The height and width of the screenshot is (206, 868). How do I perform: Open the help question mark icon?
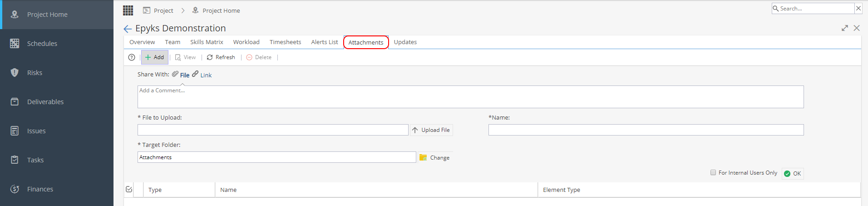[x=132, y=57]
